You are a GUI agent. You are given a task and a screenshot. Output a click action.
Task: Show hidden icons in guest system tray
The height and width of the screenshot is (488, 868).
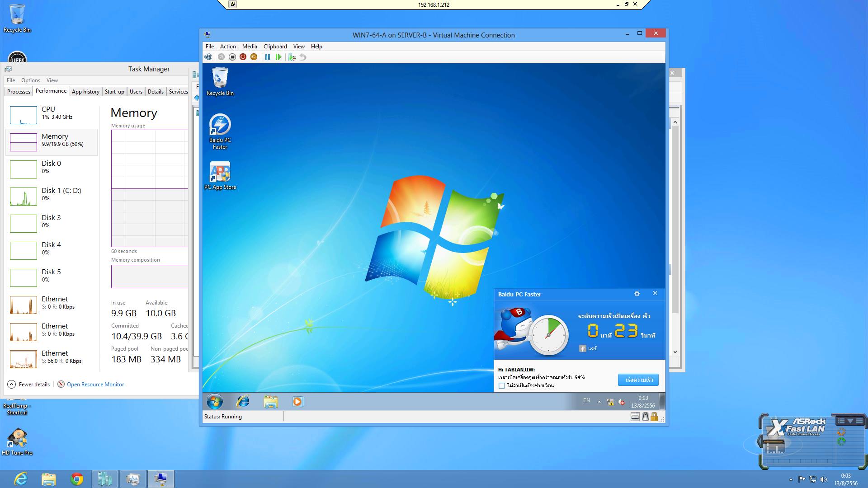[599, 402]
